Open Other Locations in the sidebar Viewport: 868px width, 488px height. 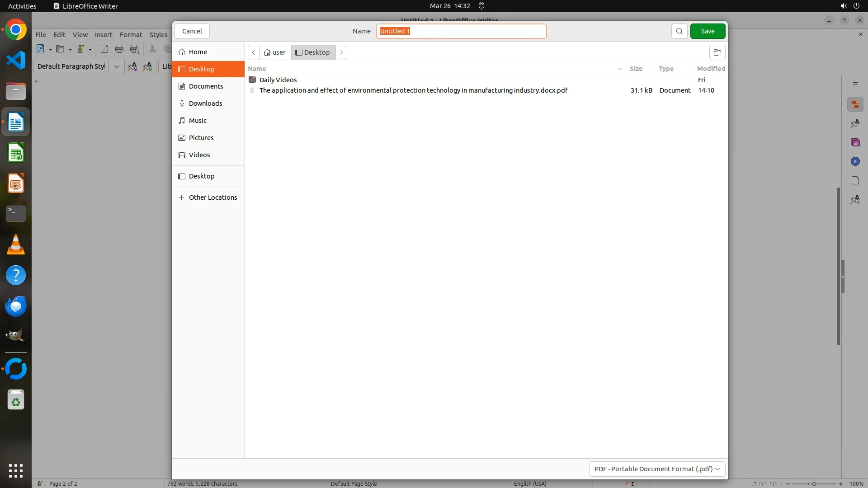tap(212, 197)
